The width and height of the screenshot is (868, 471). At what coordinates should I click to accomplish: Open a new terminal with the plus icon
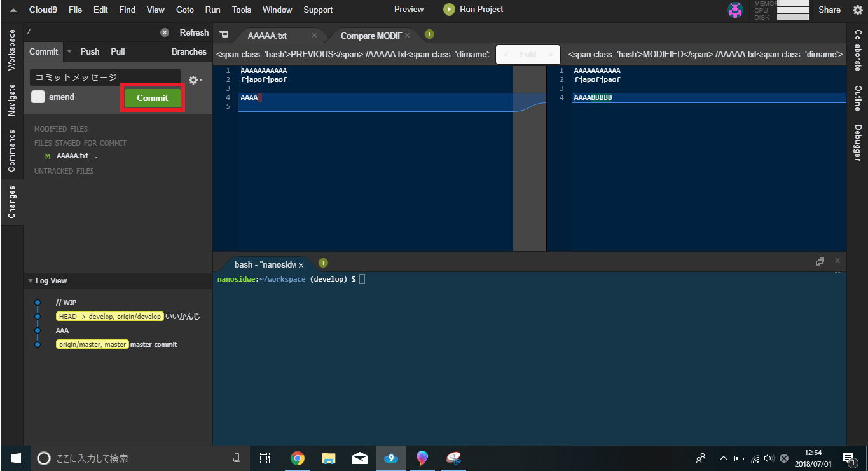tap(323, 262)
